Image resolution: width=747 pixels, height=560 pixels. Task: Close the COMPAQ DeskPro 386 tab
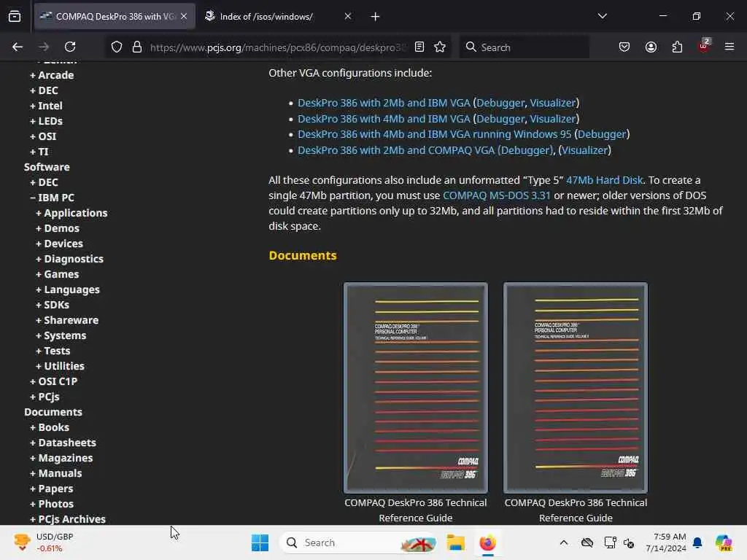(184, 16)
